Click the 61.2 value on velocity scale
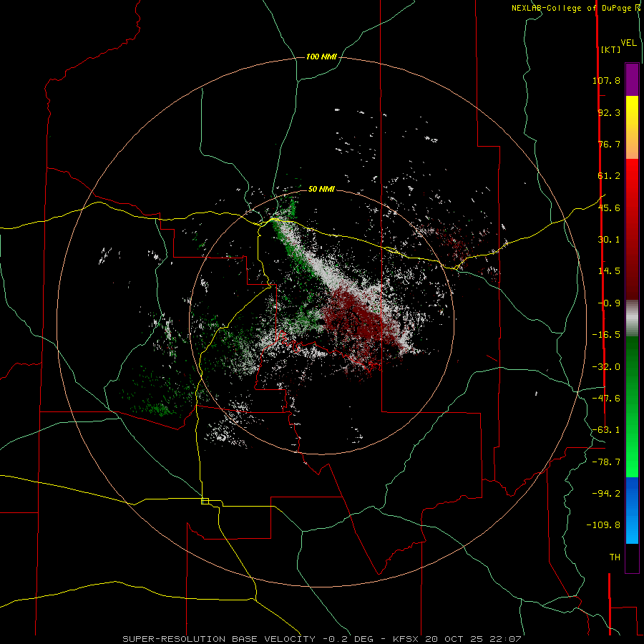This screenshot has height=644, width=644. (x=609, y=176)
